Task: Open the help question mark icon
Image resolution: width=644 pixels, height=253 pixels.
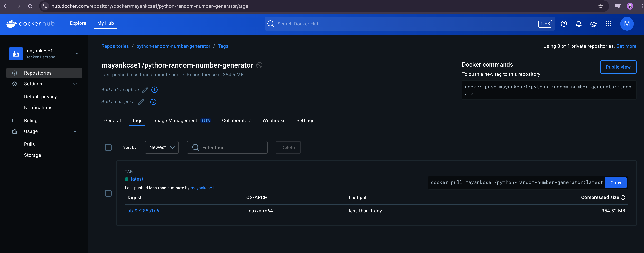Action: 564,24
